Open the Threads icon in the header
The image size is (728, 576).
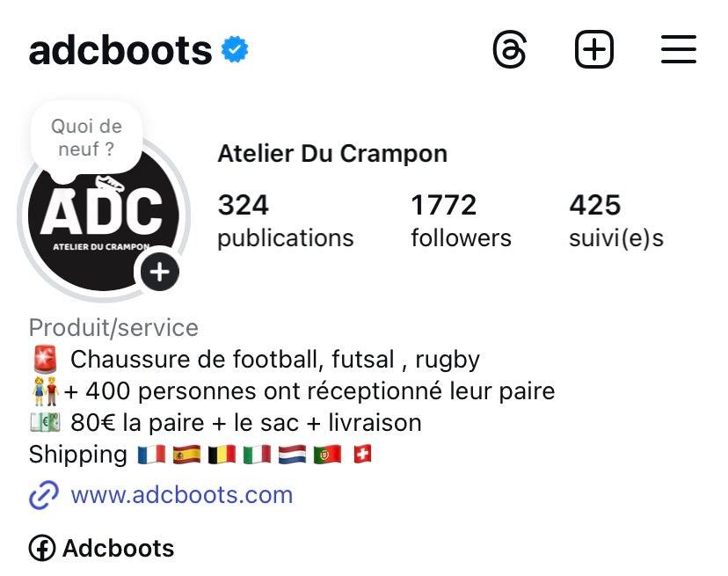pyautogui.click(x=510, y=50)
